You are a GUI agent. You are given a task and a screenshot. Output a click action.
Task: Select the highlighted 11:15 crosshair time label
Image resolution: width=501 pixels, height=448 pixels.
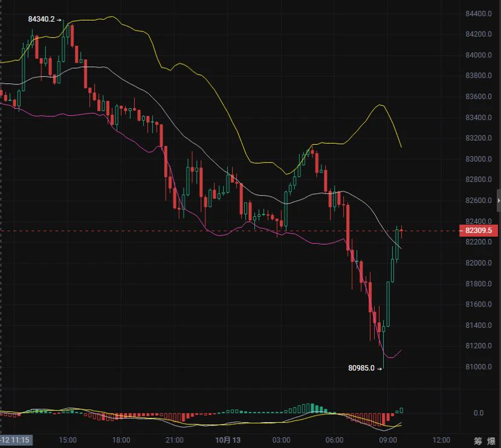(x=15, y=440)
